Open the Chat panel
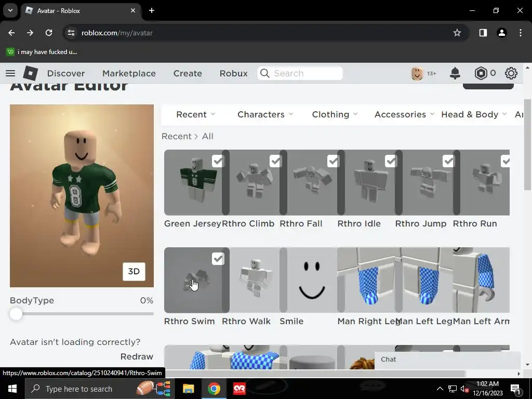532x399 pixels. (447, 360)
